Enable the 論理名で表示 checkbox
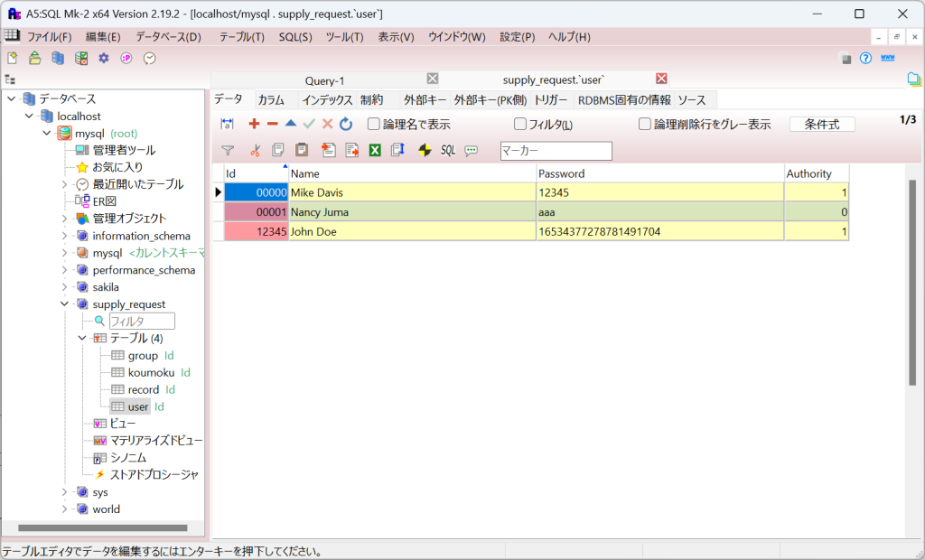The image size is (925, 560). (x=374, y=125)
